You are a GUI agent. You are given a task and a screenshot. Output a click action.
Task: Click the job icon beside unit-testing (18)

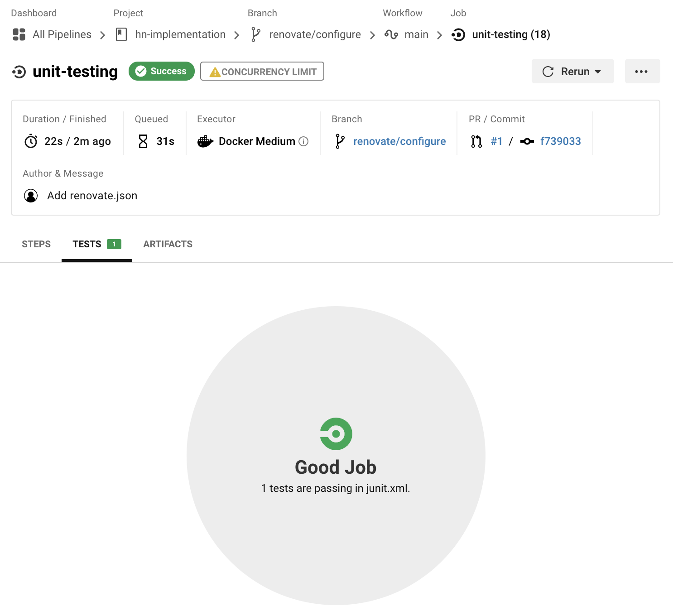click(458, 34)
